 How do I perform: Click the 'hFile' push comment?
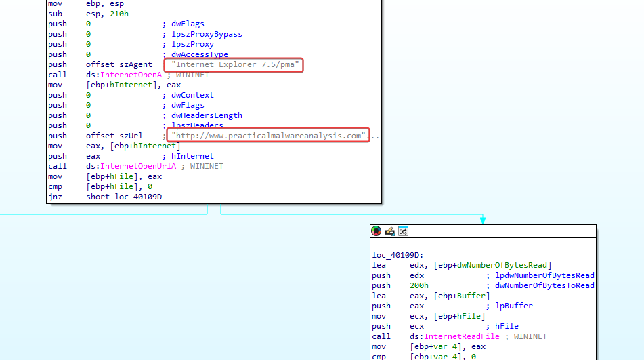pos(507,326)
